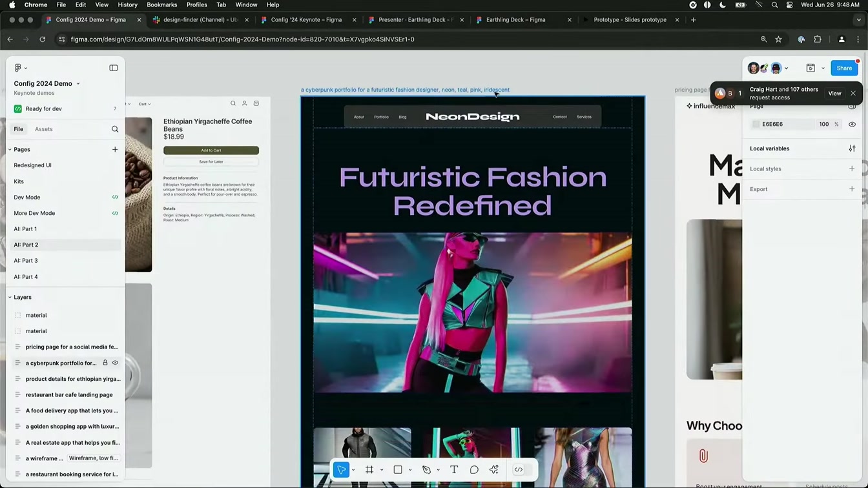Screen dimensions: 868x488
Task: Select the Move tool in bottom toolbar
Action: (342, 470)
